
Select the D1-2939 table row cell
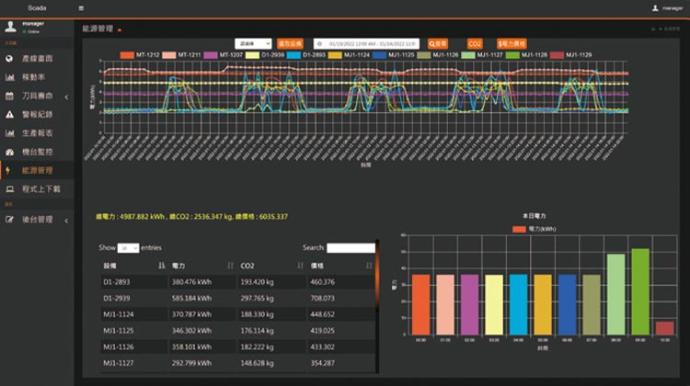tap(134, 298)
